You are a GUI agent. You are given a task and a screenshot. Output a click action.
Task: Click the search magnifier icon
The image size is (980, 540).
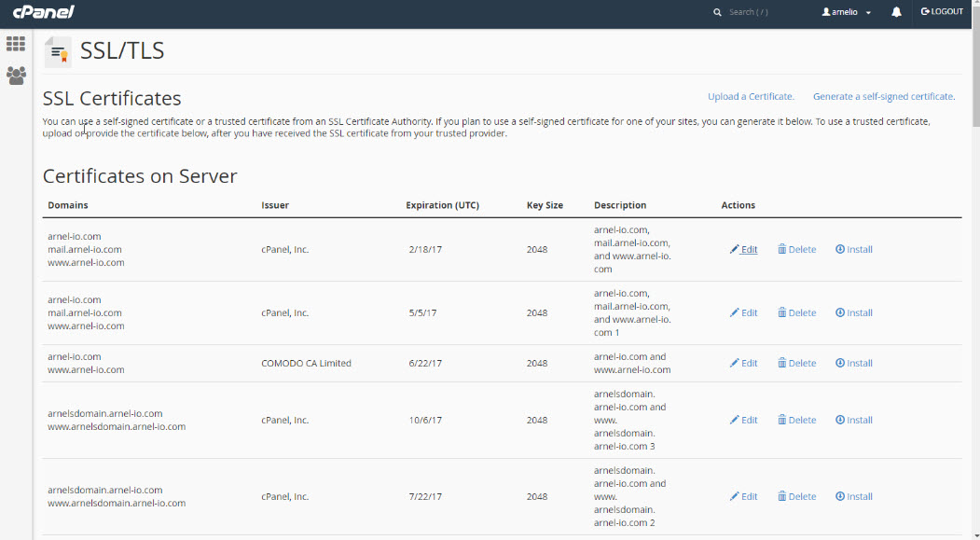tap(717, 12)
